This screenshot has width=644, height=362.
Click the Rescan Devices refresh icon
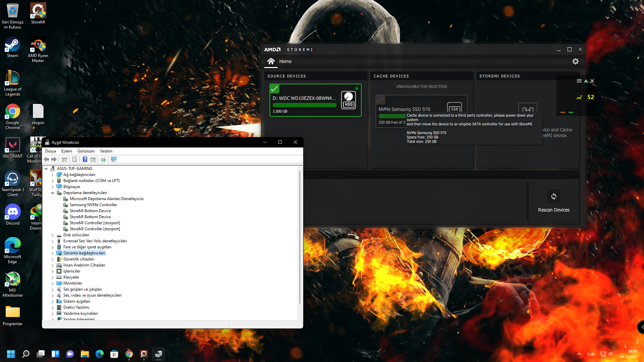point(554,196)
